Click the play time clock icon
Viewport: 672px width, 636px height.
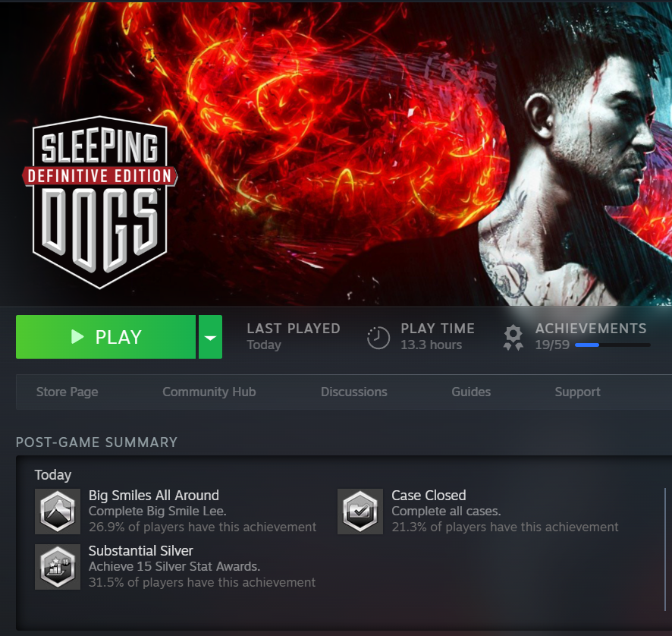(378, 338)
